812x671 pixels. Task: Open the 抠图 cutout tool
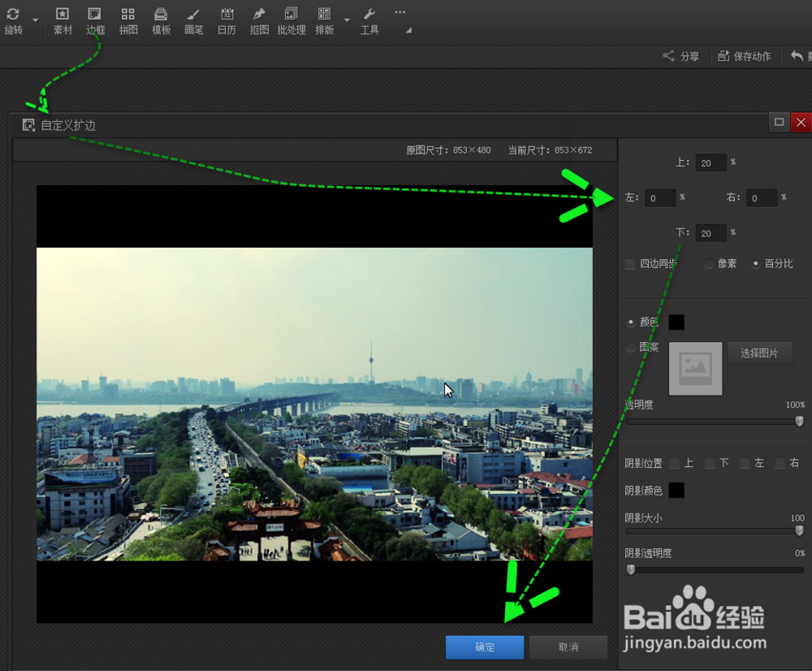tap(259, 21)
